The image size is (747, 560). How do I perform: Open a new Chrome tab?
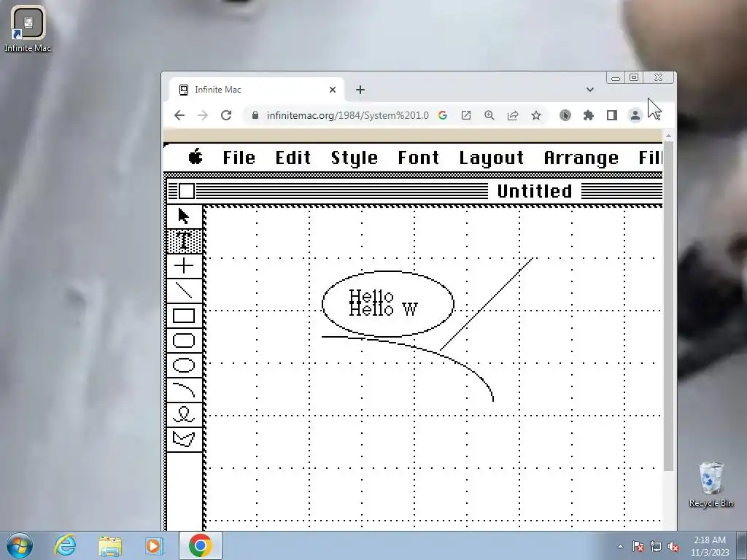[360, 90]
